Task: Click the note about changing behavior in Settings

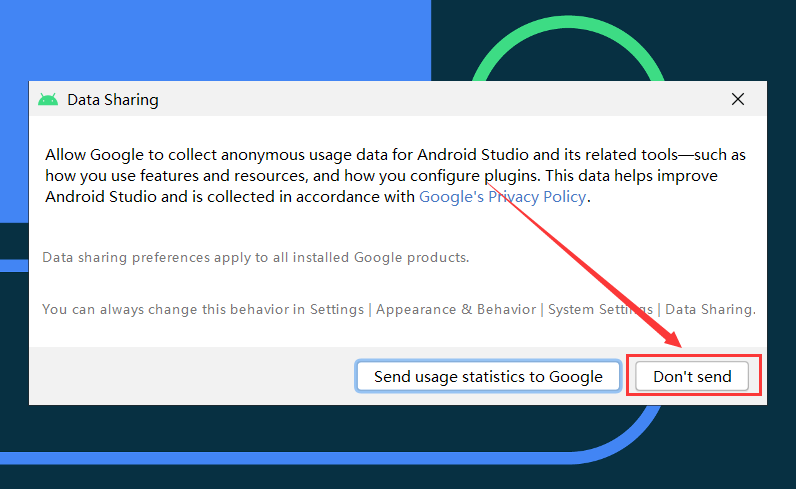Action: pyautogui.click(x=399, y=309)
